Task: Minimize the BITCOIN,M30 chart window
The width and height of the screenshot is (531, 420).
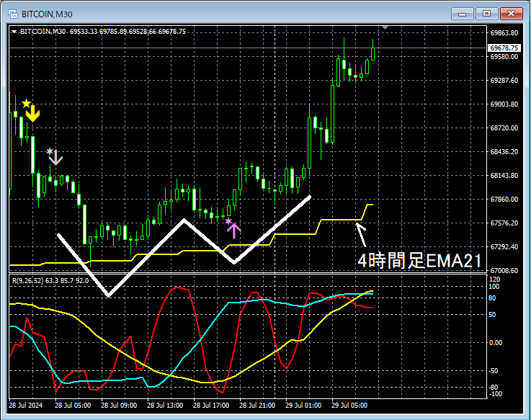Action: coord(463,14)
